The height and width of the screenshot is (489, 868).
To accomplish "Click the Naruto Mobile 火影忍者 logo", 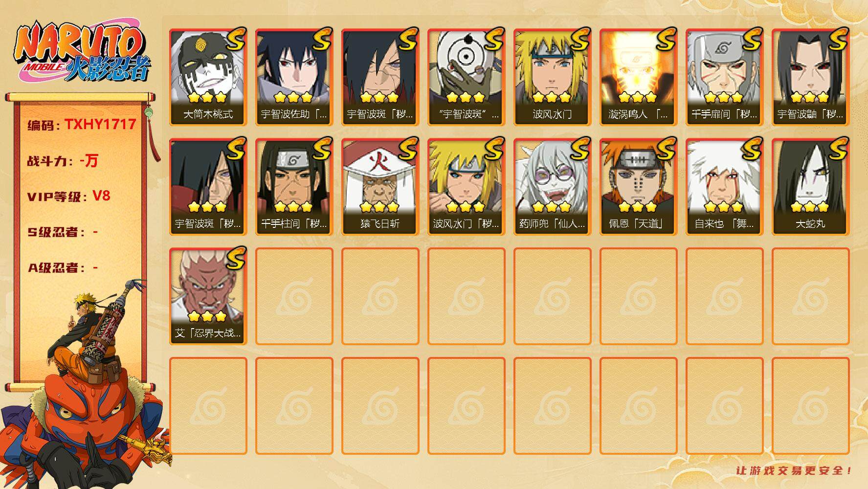I will [x=83, y=54].
